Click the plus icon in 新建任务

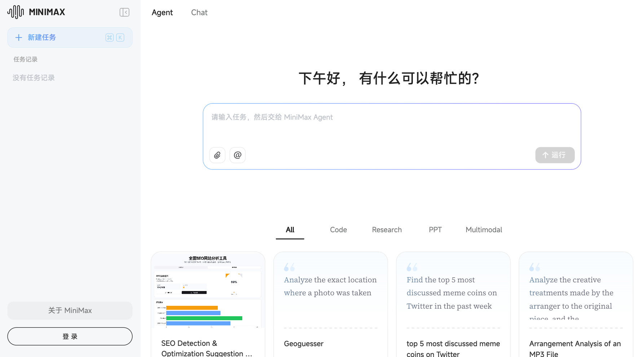(x=19, y=38)
